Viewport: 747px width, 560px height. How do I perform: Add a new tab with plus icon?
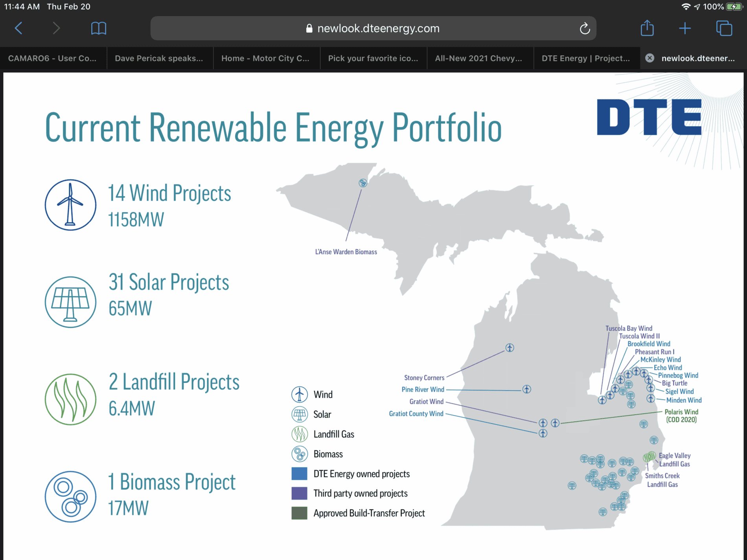(x=685, y=28)
